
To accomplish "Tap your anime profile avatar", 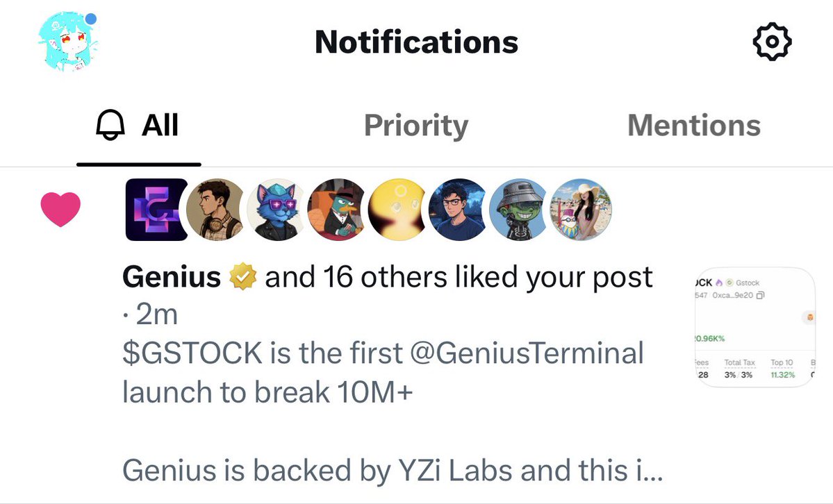I will pyautogui.click(x=68, y=42).
